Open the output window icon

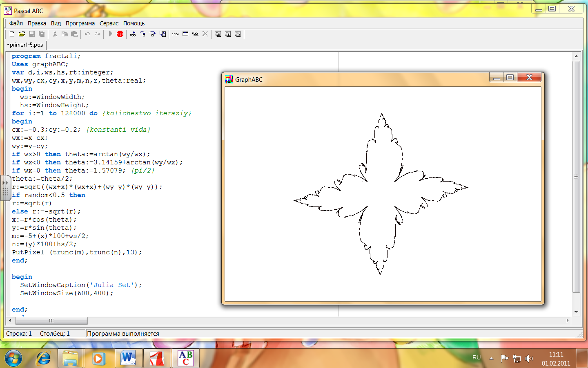click(x=185, y=34)
